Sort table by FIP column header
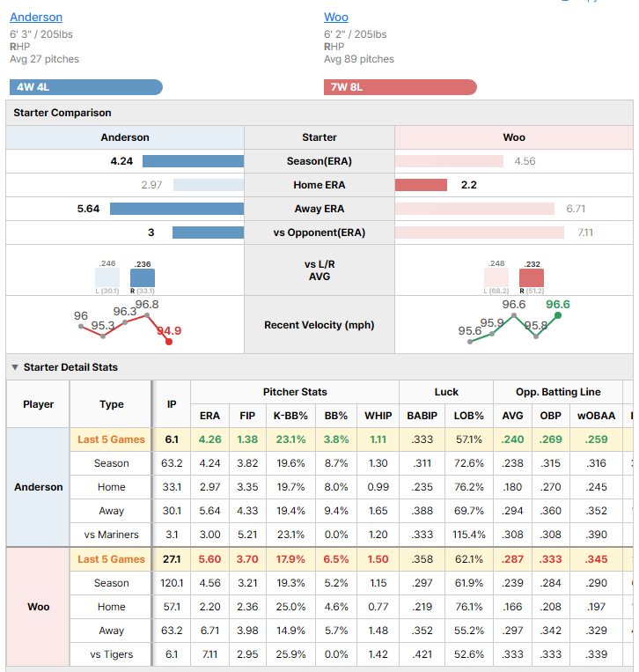Viewport: 639px width, 672px height. (x=247, y=416)
